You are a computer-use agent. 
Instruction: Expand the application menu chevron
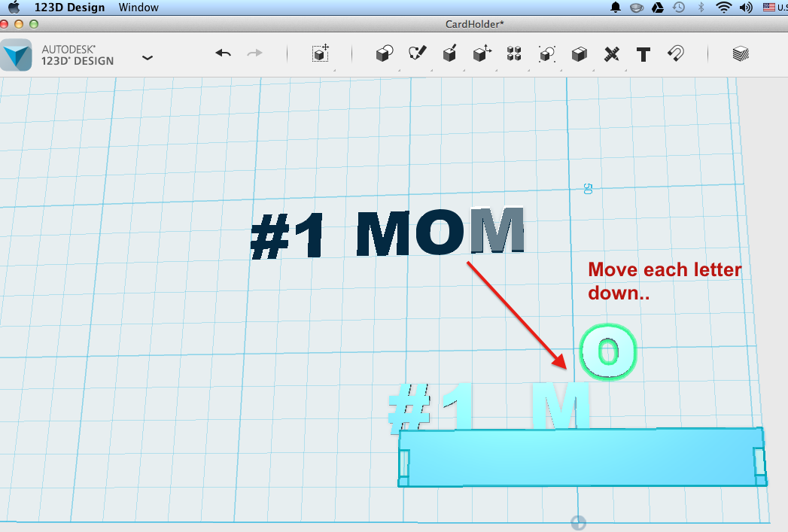(x=148, y=58)
